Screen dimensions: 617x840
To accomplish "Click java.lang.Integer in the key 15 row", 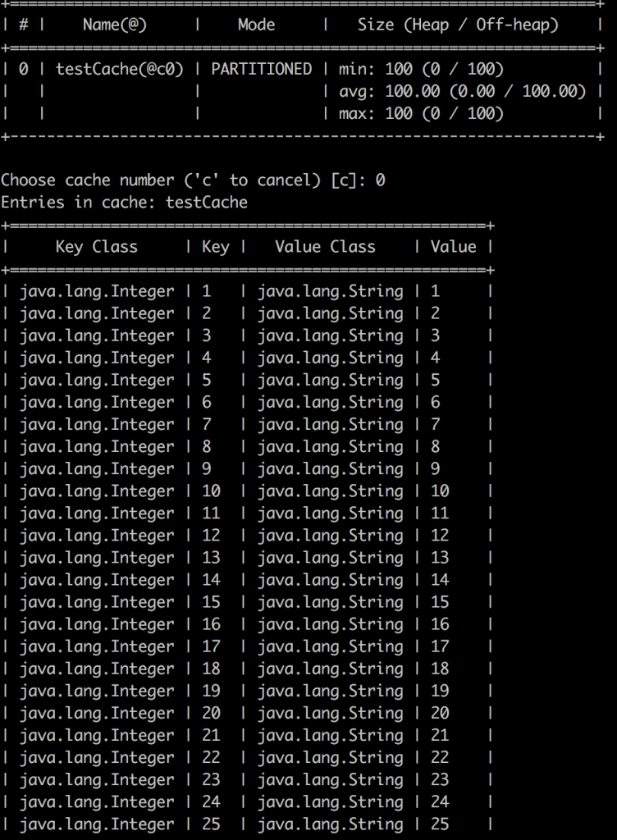I will point(97,602).
